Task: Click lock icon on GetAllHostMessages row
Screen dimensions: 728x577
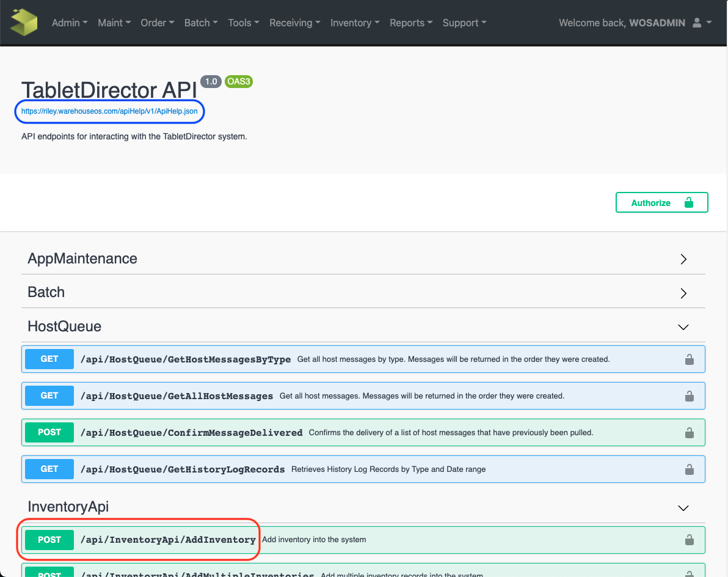Action: (689, 396)
